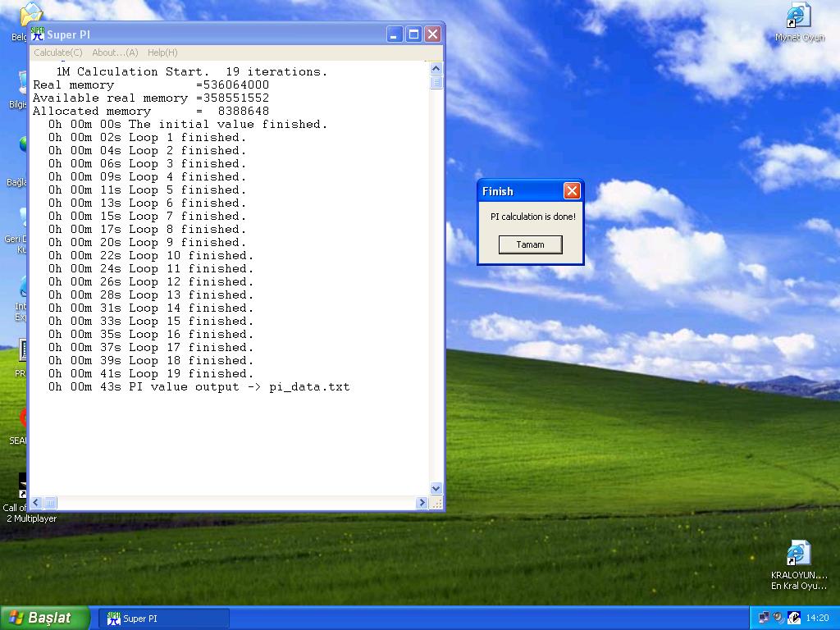Click the 'Real memory =536064000' line
Screen dimensions: 840x630
(x=151, y=85)
